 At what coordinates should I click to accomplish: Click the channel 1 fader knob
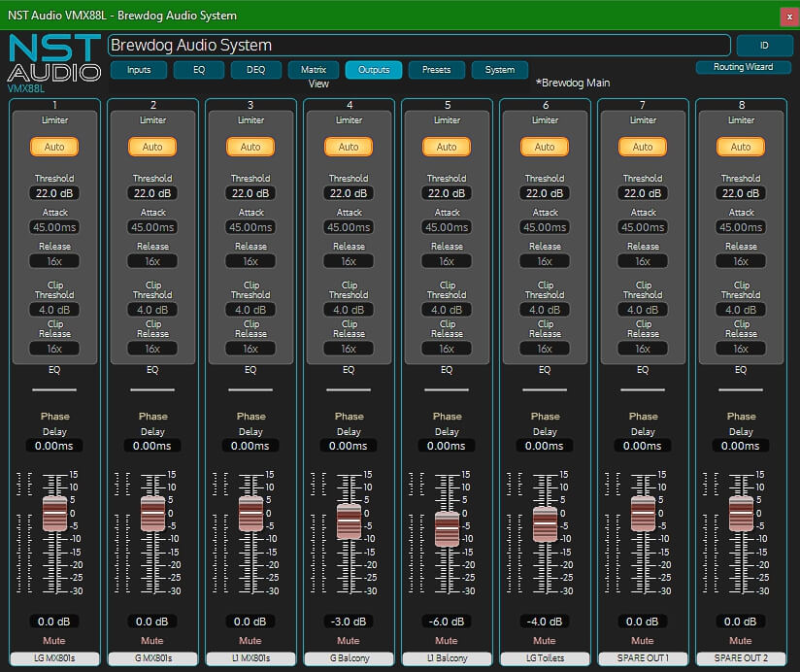(54, 514)
